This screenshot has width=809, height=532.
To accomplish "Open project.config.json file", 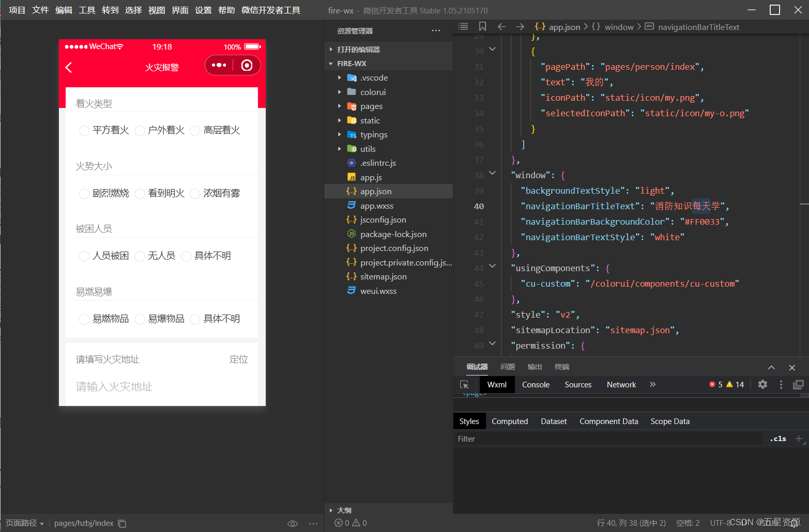I will tap(388, 248).
